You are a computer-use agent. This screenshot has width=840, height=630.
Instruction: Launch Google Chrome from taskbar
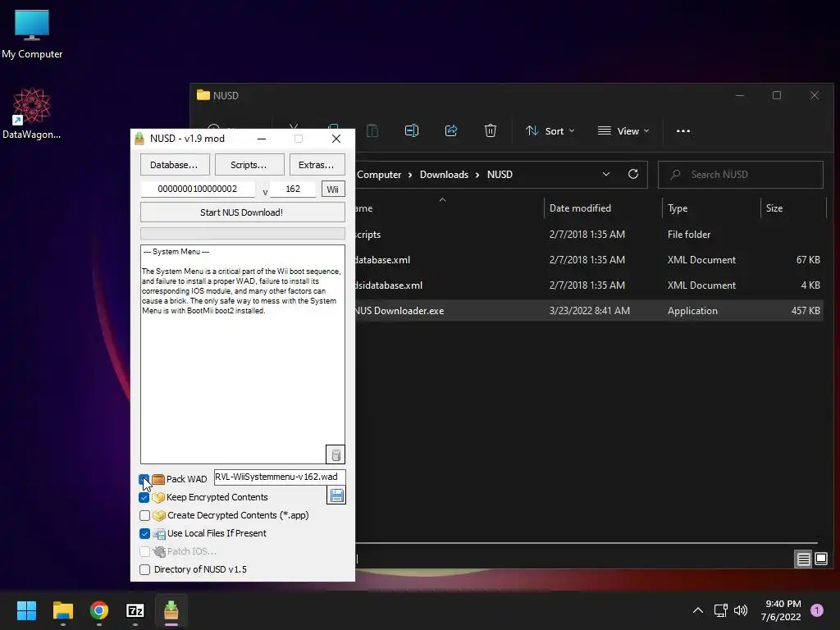[x=99, y=610]
